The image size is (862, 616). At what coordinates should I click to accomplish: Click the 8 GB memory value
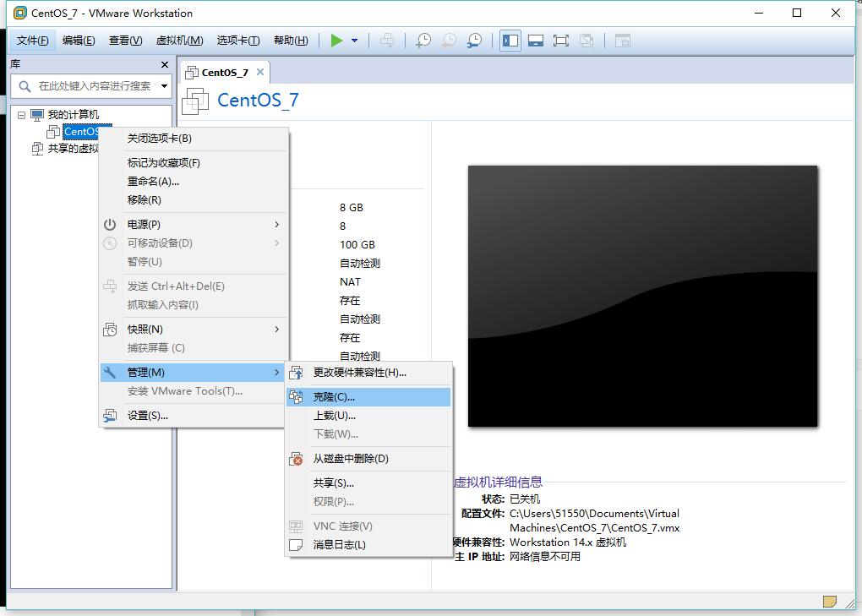coord(352,208)
